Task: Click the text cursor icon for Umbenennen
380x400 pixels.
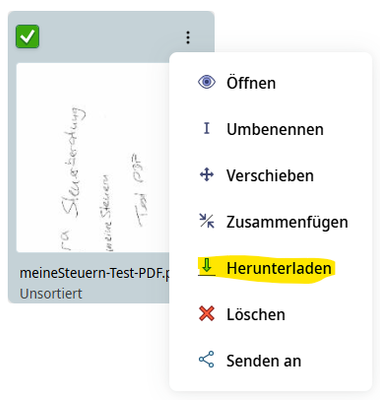Action: pyautogui.click(x=207, y=128)
